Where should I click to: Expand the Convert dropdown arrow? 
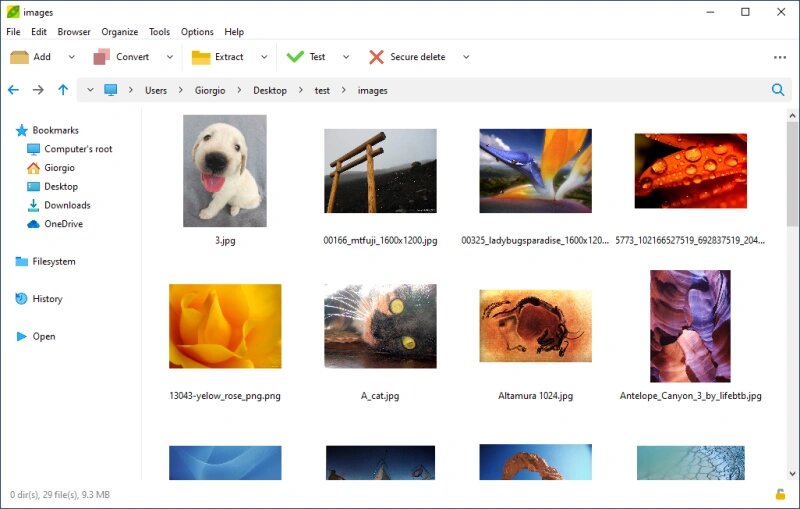tap(170, 57)
